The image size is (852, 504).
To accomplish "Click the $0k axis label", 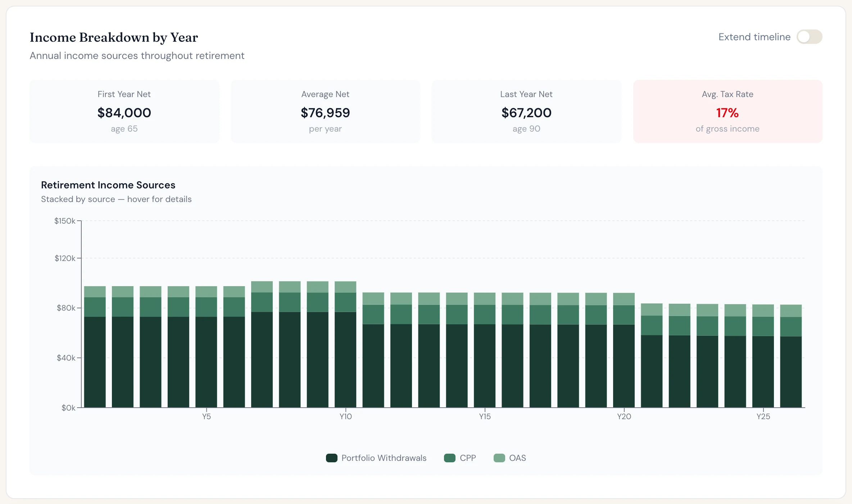I will 68,408.
